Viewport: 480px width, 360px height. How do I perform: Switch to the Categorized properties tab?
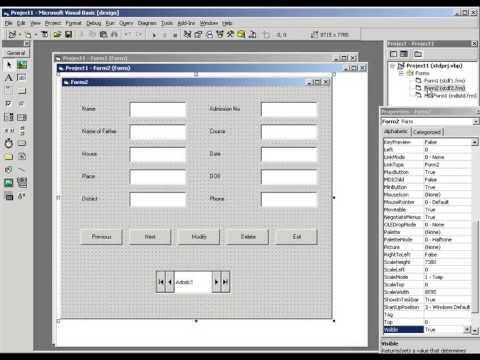[427, 132]
